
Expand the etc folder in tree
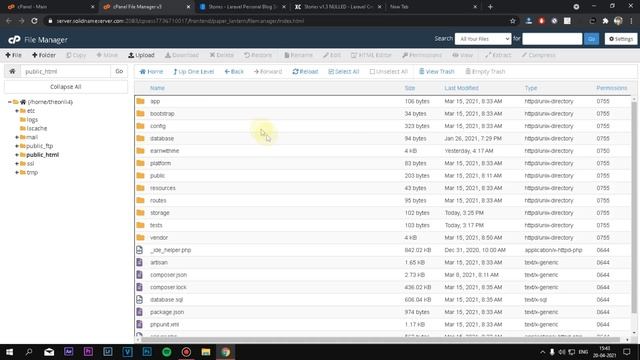click(17, 111)
